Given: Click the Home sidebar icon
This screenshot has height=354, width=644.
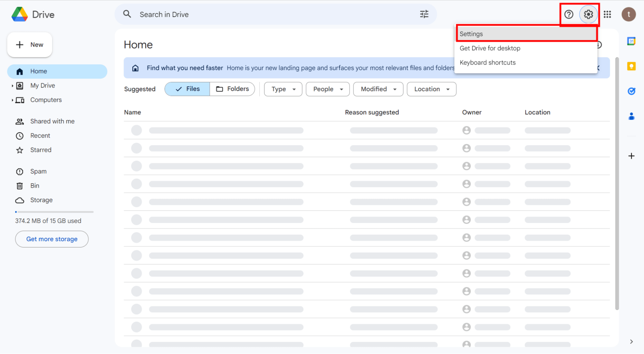Looking at the screenshot, I should 21,71.
